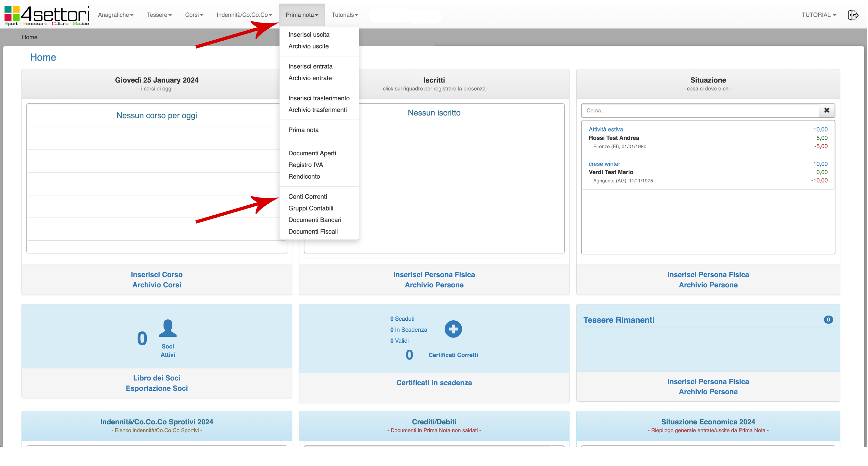This screenshot has width=868, height=466.
Task: Open Documenti Fiscali from Prima nota menu
Action: tap(313, 231)
